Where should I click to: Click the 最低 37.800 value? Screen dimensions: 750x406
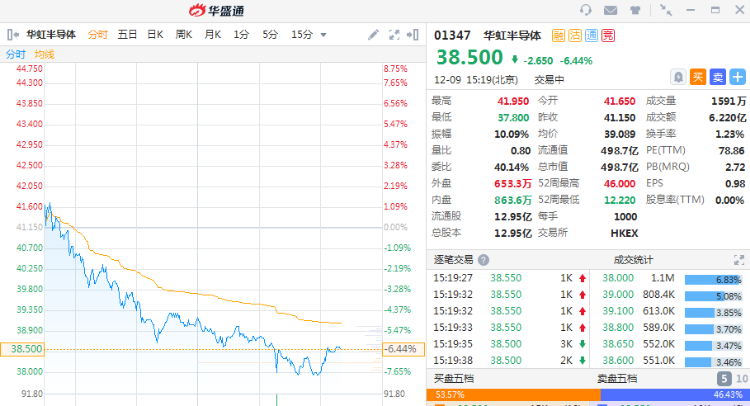coord(513,118)
